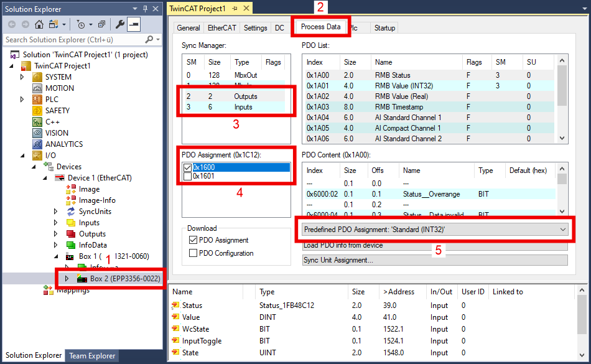Select the SYSTEM node icon
The height and width of the screenshot is (364, 591).
click(x=37, y=77)
